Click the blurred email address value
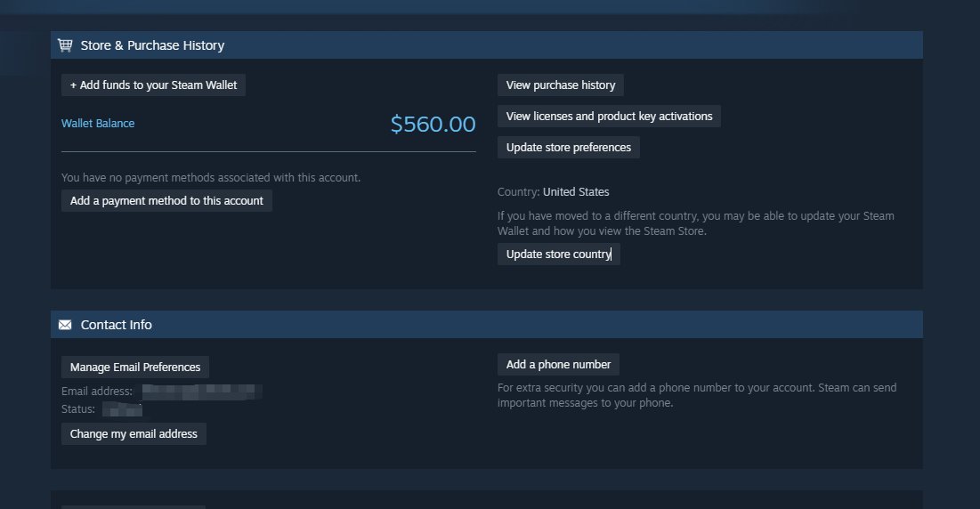This screenshot has height=509, width=980. (200, 392)
